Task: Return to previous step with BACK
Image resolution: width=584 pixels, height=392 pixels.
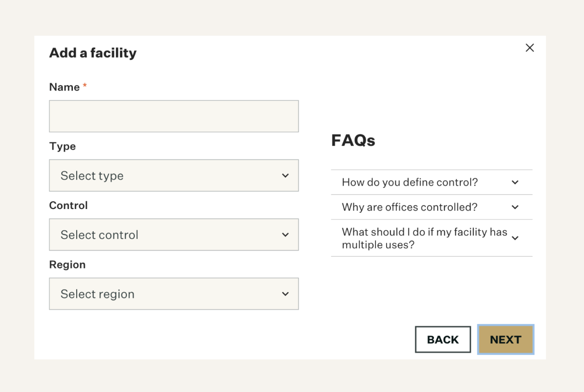Action: tap(443, 339)
